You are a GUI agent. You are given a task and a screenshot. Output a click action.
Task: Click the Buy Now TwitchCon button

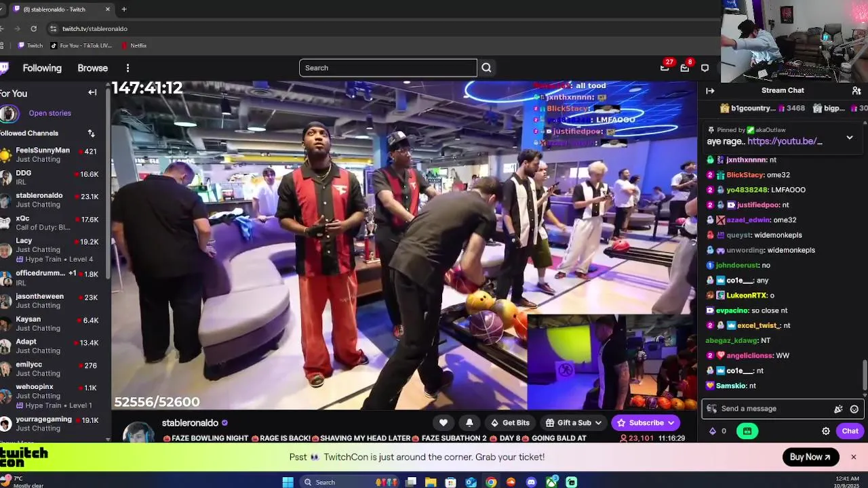click(810, 457)
